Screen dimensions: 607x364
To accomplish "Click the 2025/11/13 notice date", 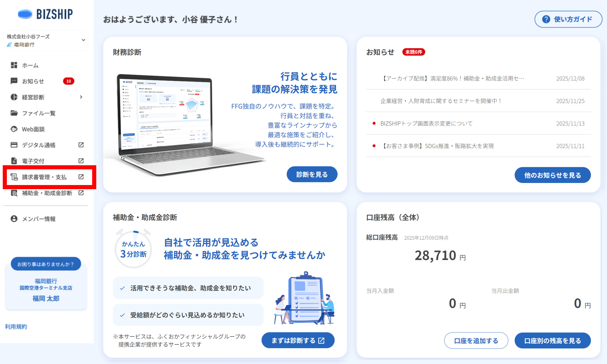I will (570, 123).
